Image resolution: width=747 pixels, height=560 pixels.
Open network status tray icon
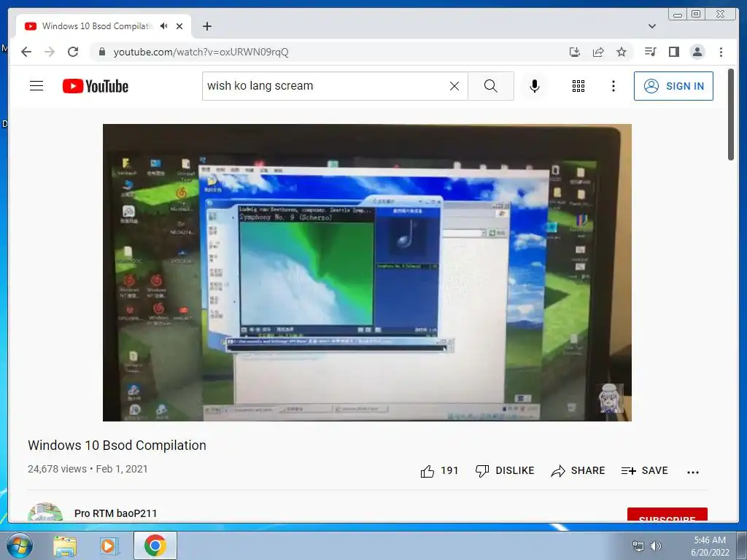(638, 546)
